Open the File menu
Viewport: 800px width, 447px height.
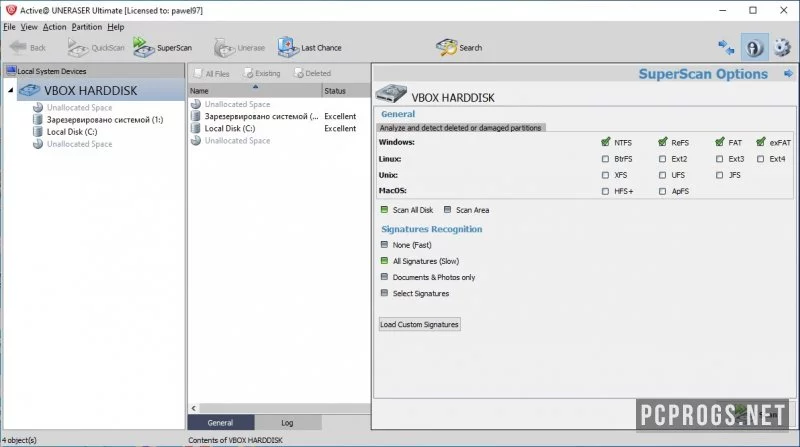tap(9, 27)
